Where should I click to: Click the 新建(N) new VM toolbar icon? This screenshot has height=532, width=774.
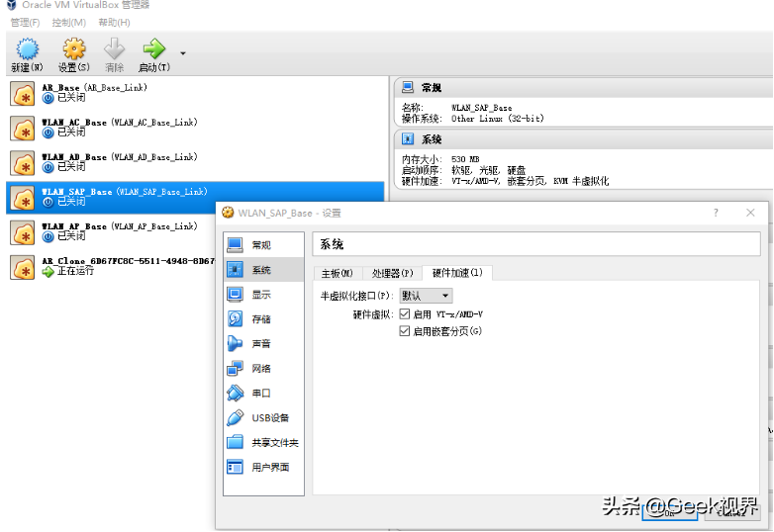point(27,49)
